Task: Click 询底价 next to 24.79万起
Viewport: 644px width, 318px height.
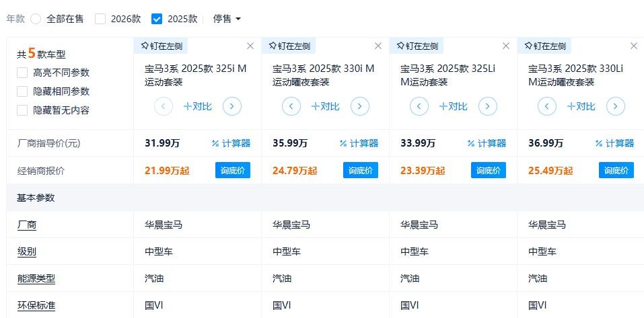Action: [x=361, y=170]
